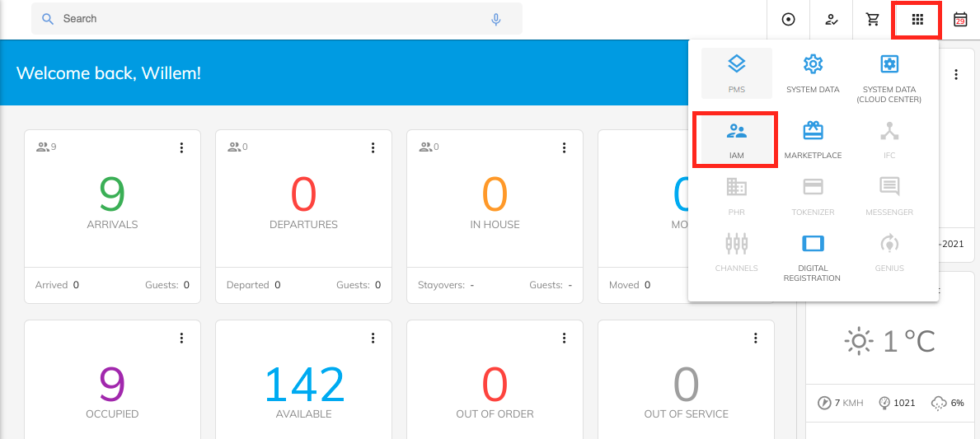Click the rain chance 6% icon

[939, 404]
